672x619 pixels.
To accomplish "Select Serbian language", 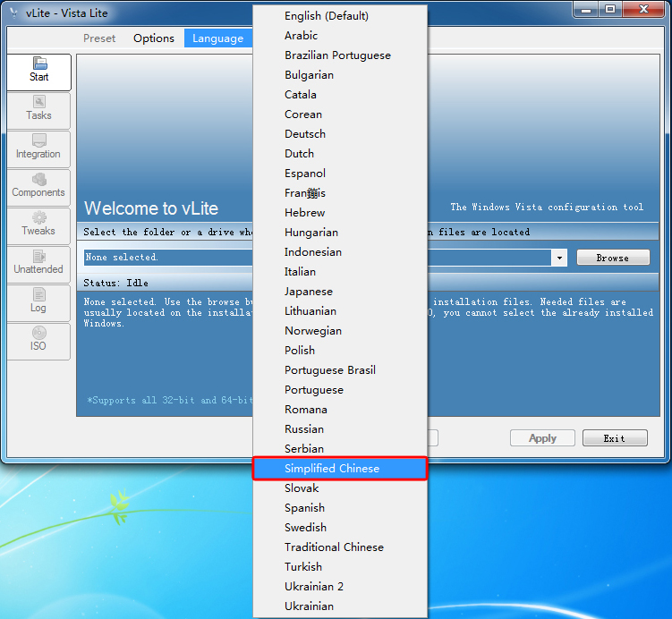I will 340,449.
